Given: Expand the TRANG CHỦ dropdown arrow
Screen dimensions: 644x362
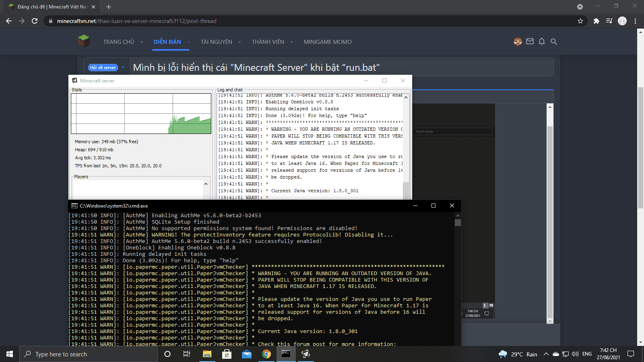Looking at the screenshot, I should (x=142, y=42).
